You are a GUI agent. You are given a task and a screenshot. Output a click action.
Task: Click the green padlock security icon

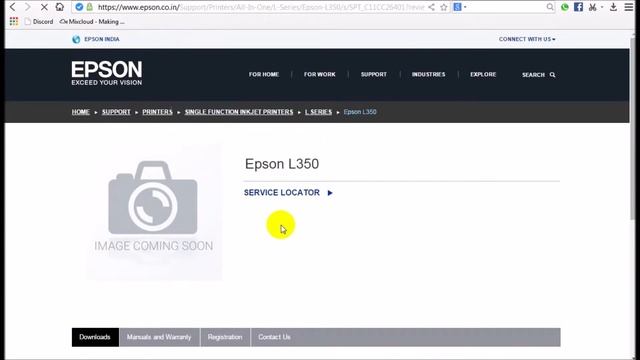pos(89,7)
